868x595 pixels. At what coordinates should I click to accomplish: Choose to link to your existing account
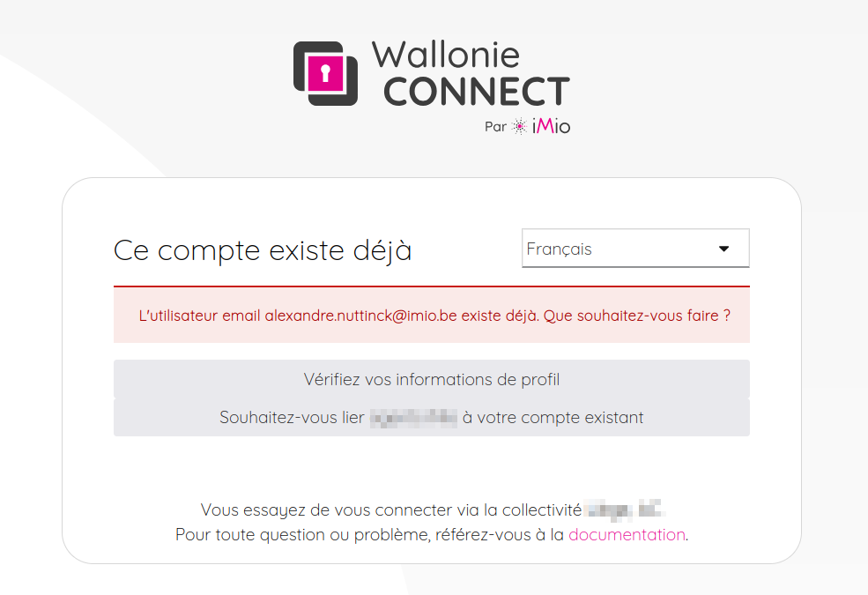[x=431, y=418]
